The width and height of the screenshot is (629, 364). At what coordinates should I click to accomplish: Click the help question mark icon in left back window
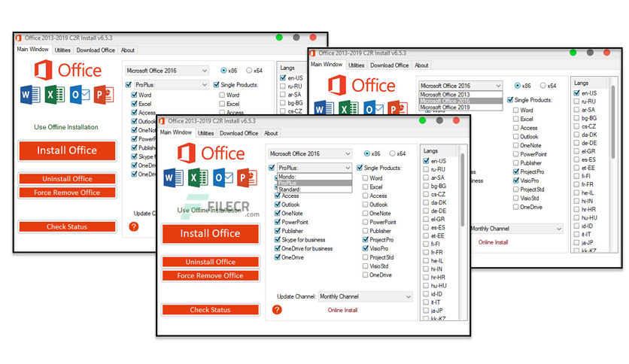point(134,226)
